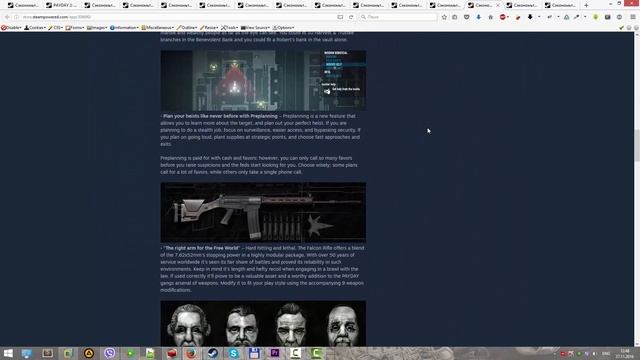Viewport: 640px width, 360px height.
Task: Open Viber from the taskbar
Action: click(x=109, y=353)
